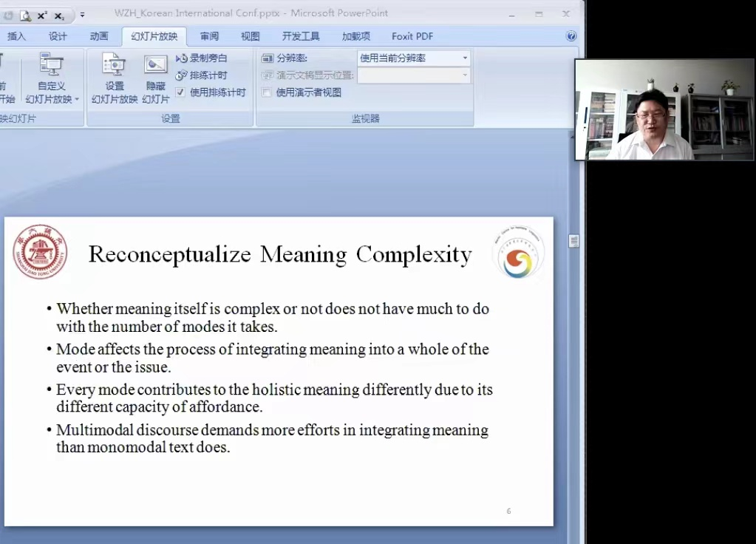
Task: Open the Review (审阅) ribbon tab
Action: pos(209,36)
